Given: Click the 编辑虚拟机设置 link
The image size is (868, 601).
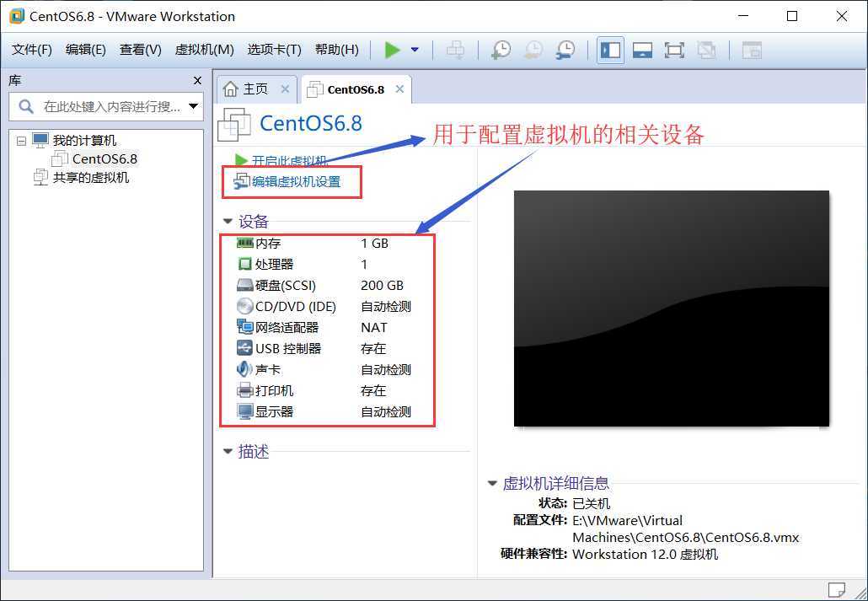Looking at the screenshot, I should pos(296,182).
